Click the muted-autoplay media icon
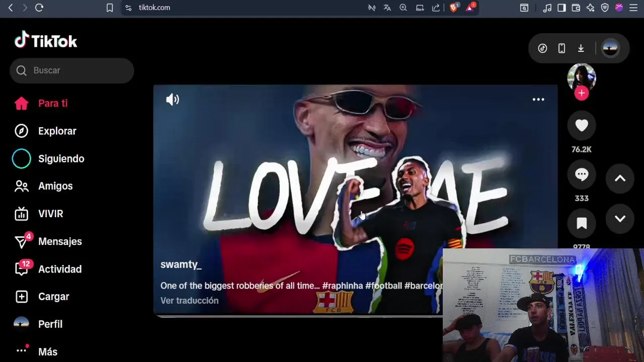The image size is (644, 362). pos(372,8)
